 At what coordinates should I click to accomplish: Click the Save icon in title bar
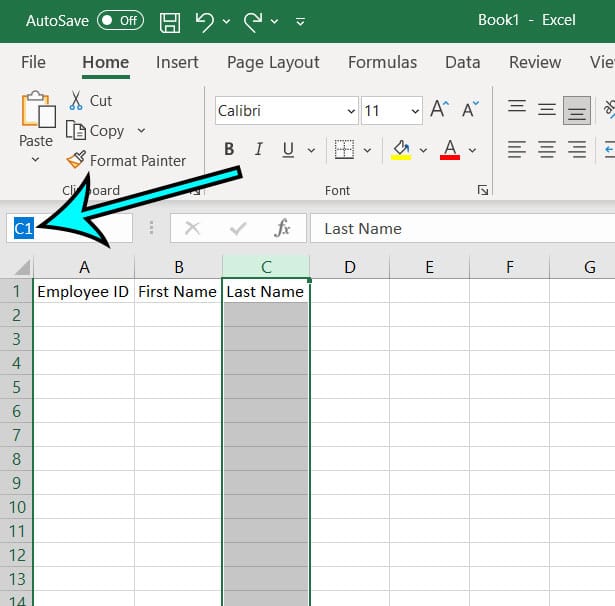pyautogui.click(x=170, y=22)
